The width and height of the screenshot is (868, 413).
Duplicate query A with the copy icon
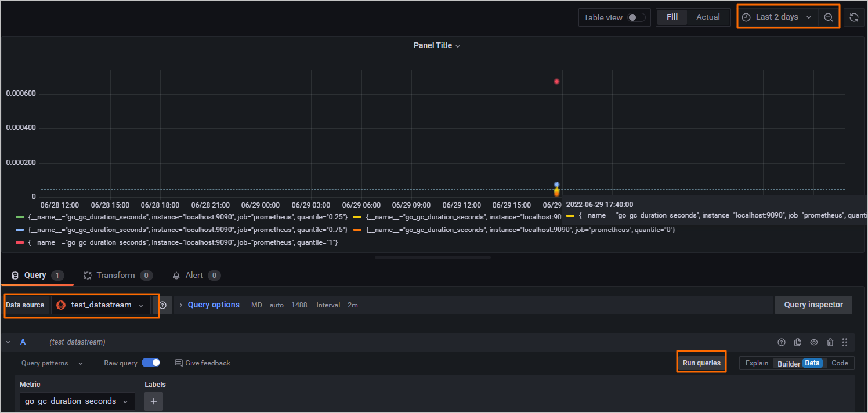pyautogui.click(x=798, y=342)
